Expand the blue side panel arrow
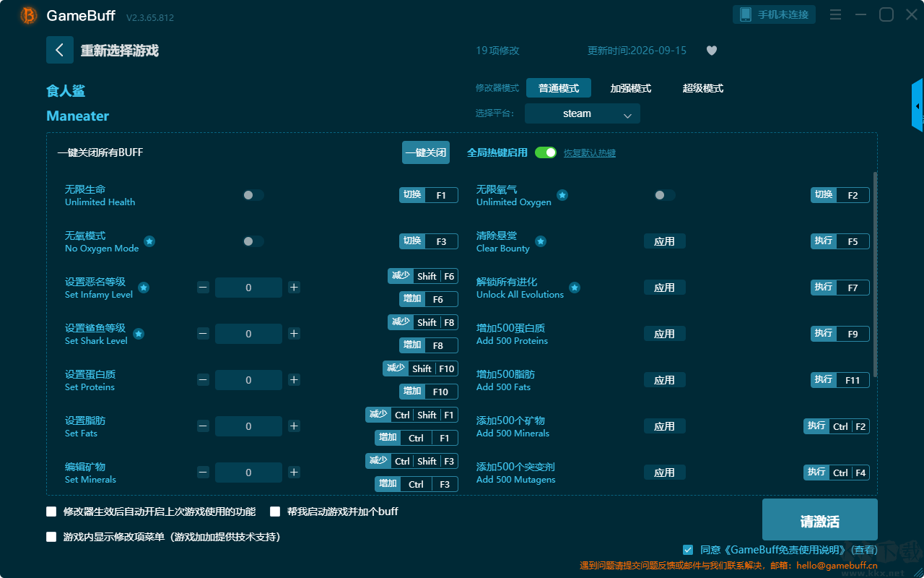The width and height of the screenshot is (924, 578). coord(918,105)
